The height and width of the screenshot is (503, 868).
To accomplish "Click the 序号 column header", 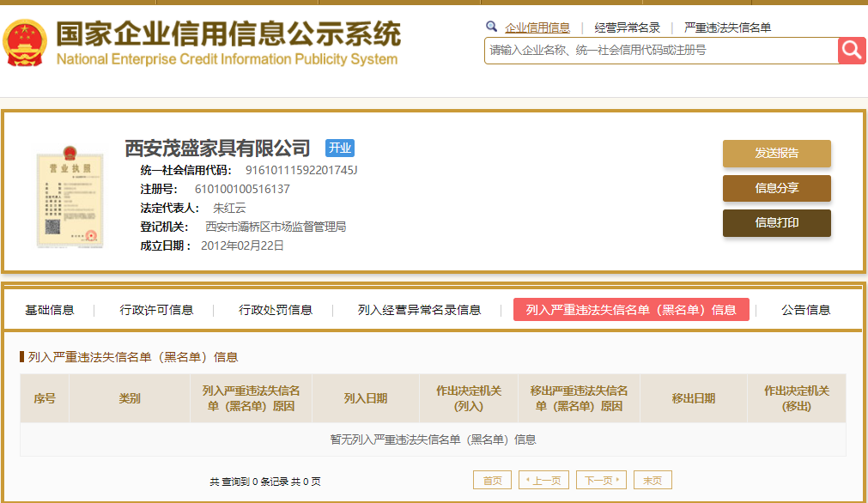I will (x=45, y=398).
